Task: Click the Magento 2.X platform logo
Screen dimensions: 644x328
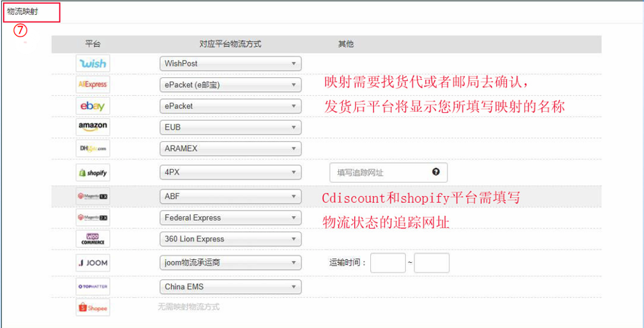Action: coord(93,218)
